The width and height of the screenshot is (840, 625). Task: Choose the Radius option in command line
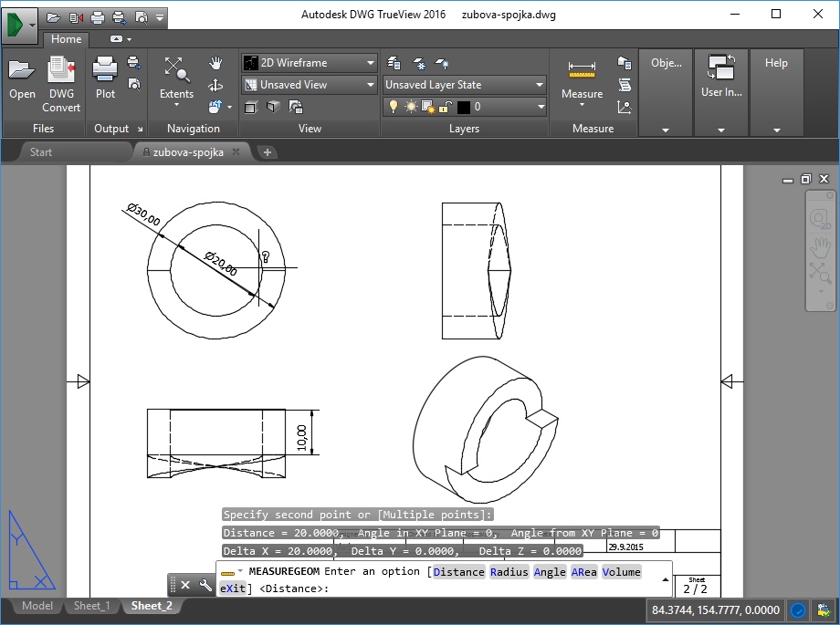(x=508, y=572)
